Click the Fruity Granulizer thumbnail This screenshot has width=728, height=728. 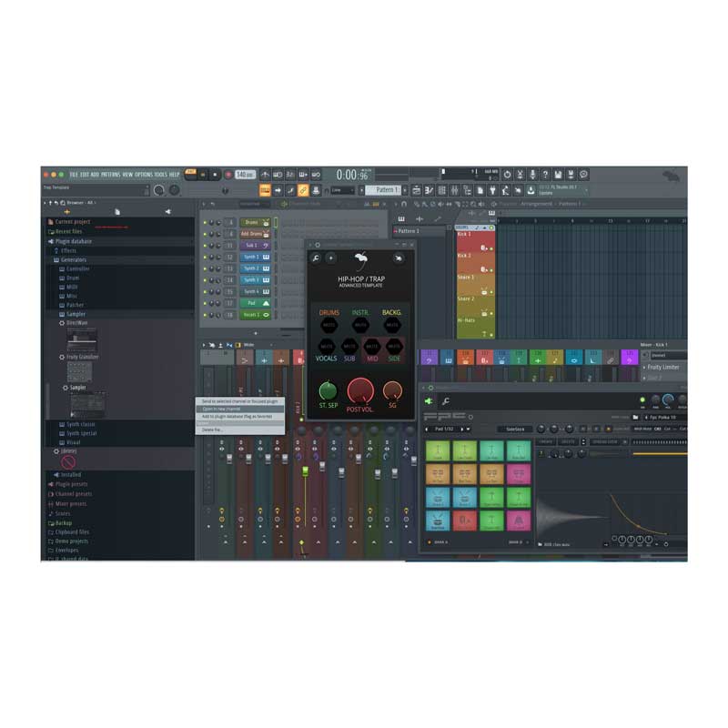[x=80, y=372]
